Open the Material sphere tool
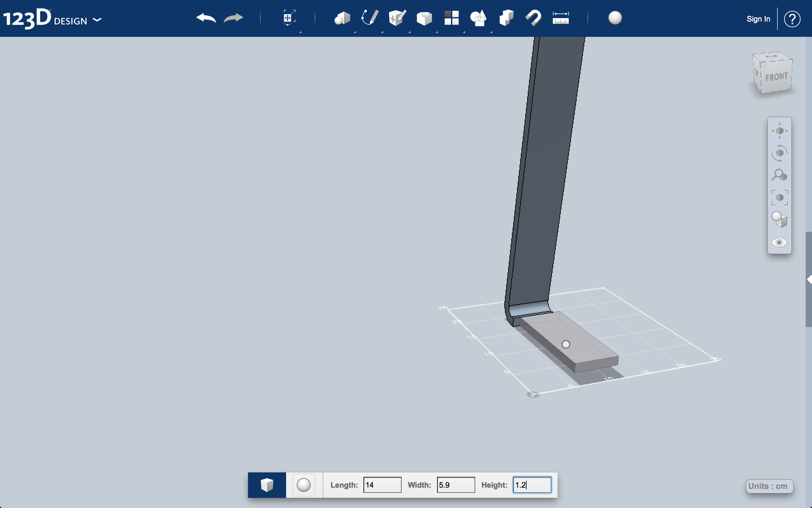Screen dimensions: 812x508 coord(615,18)
